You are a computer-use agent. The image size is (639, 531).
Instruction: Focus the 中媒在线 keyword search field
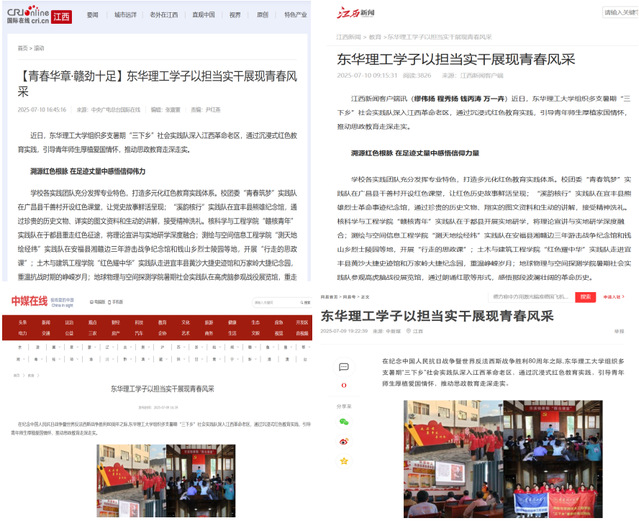pos(275,302)
